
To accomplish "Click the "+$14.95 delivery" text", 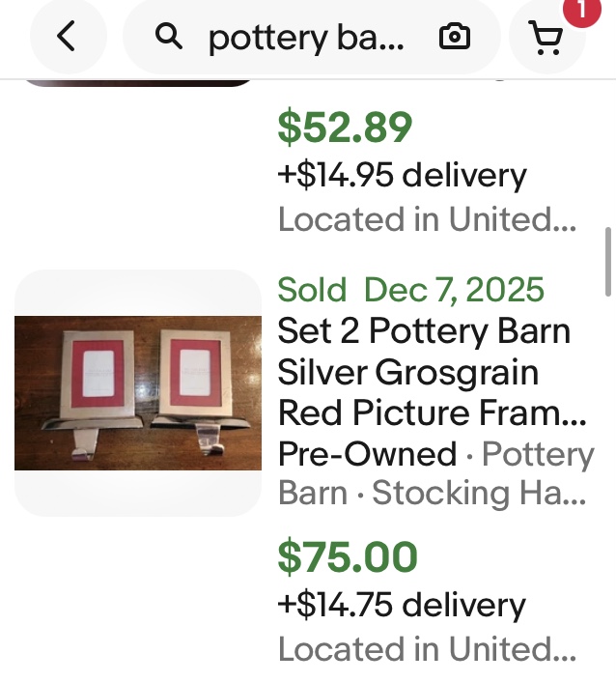I will [x=402, y=176].
